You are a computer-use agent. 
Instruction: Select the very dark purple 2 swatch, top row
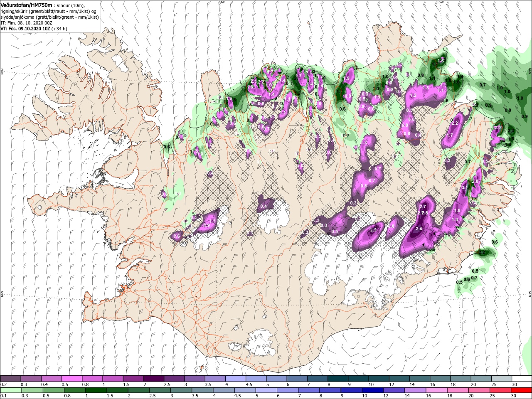coord(153,379)
